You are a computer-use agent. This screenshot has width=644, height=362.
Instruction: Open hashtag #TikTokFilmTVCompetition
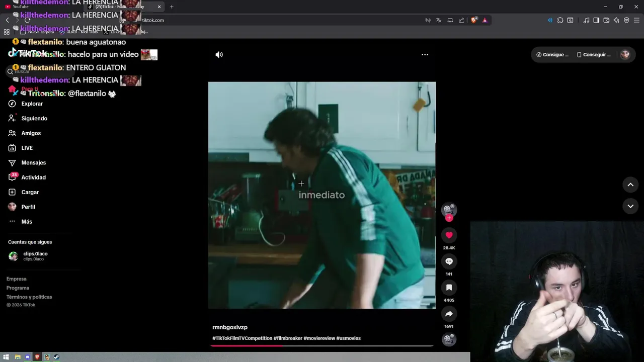coord(242,338)
